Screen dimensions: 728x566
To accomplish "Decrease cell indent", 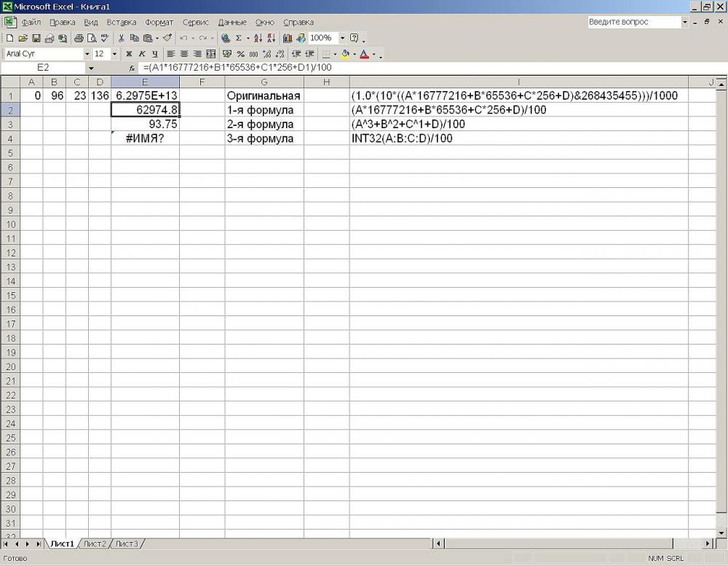I will click(x=296, y=54).
